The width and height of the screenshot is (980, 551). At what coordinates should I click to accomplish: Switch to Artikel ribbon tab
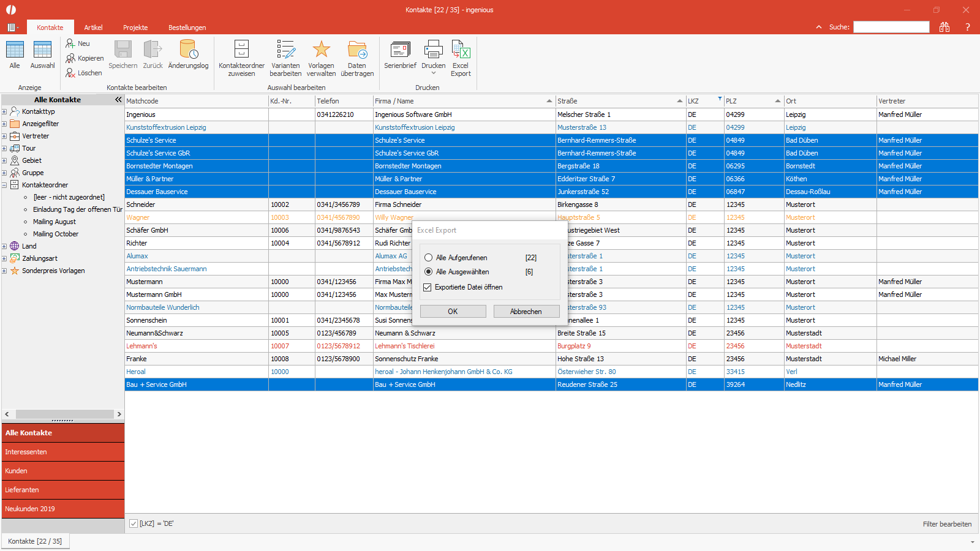(x=93, y=28)
